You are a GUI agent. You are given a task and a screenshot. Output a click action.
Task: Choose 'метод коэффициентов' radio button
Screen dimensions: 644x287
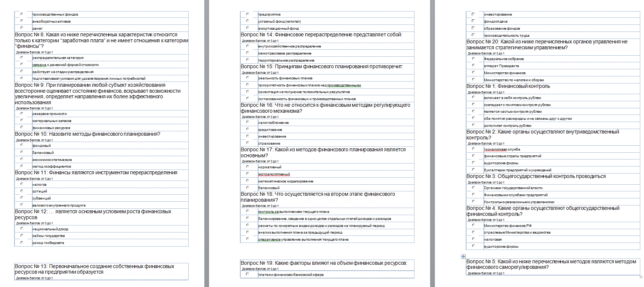coord(22,166)
